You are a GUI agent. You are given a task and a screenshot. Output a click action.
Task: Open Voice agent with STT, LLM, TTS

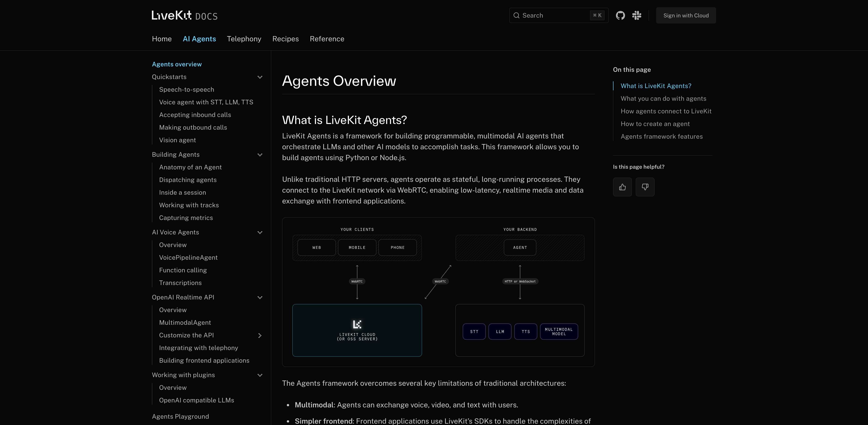click(x=206, y=102)
